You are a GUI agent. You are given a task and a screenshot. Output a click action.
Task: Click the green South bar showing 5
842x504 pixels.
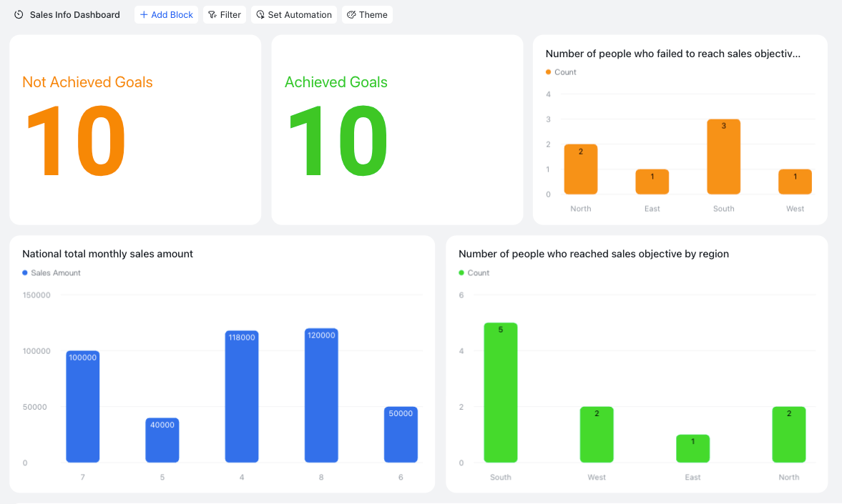point(501,392)
